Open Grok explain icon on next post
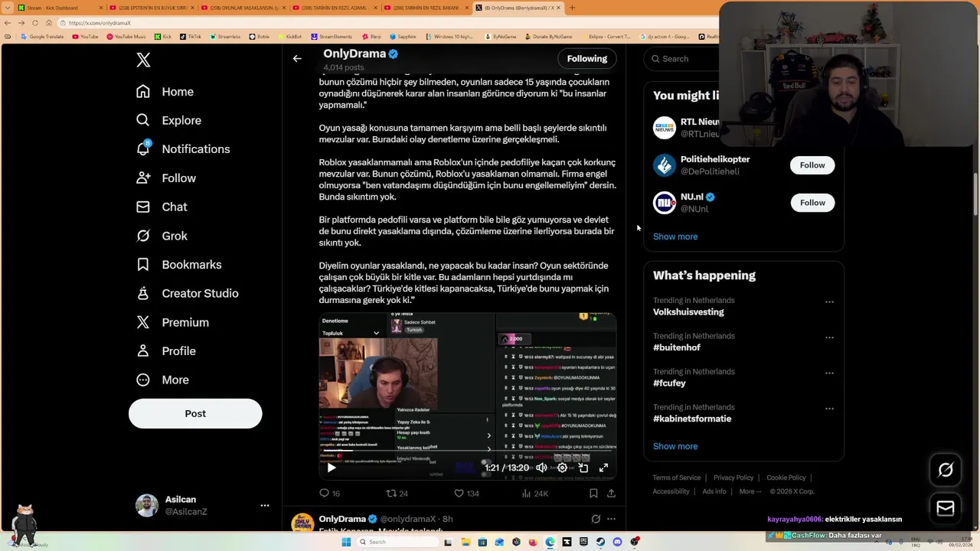980x551 pixels. 596,519
